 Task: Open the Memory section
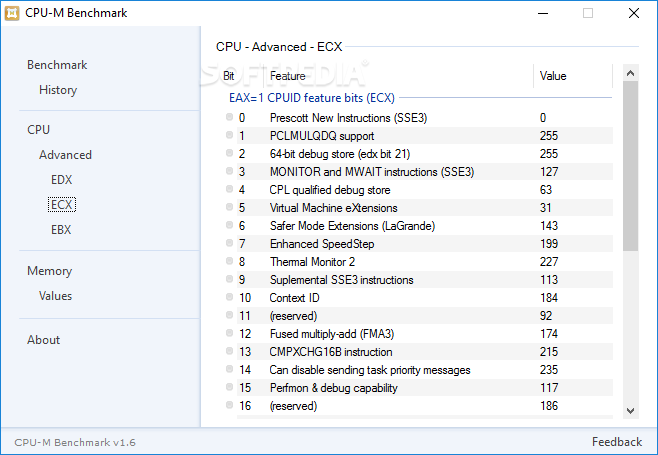pyautogui.click(x=50, y=271)
